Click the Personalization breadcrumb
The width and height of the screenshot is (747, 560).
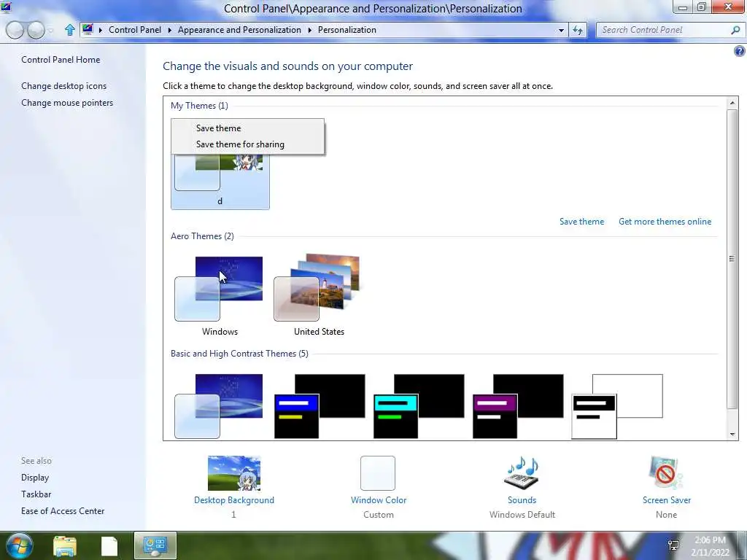pyautogui.click(x=347, y=30)
